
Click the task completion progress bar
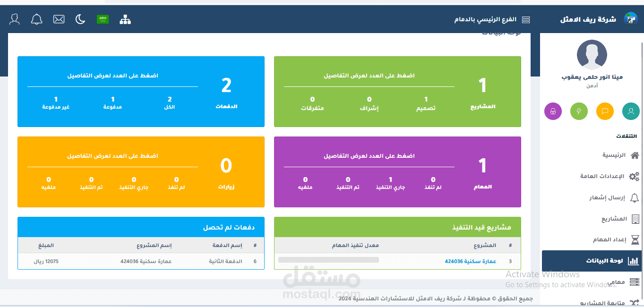pos(328,259)
